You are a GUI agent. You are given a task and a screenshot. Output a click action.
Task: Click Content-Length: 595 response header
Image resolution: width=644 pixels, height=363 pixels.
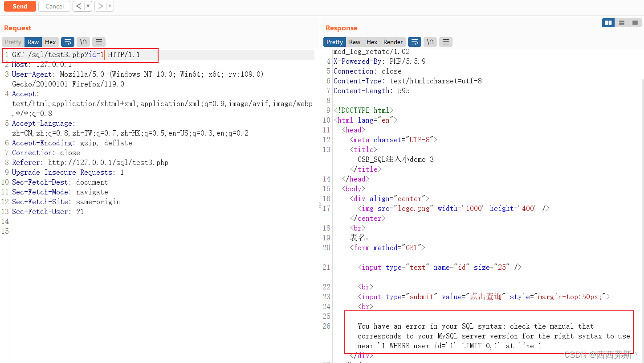point(371,91)
